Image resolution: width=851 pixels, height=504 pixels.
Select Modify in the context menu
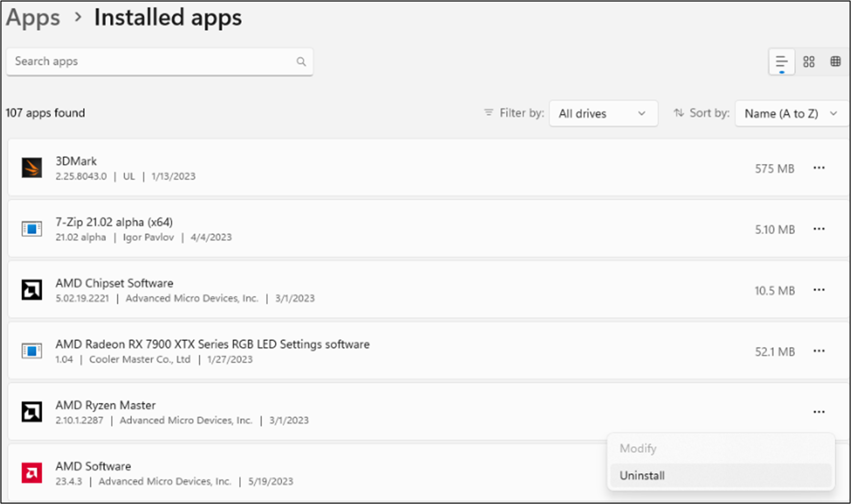click(x=721, y=448)
